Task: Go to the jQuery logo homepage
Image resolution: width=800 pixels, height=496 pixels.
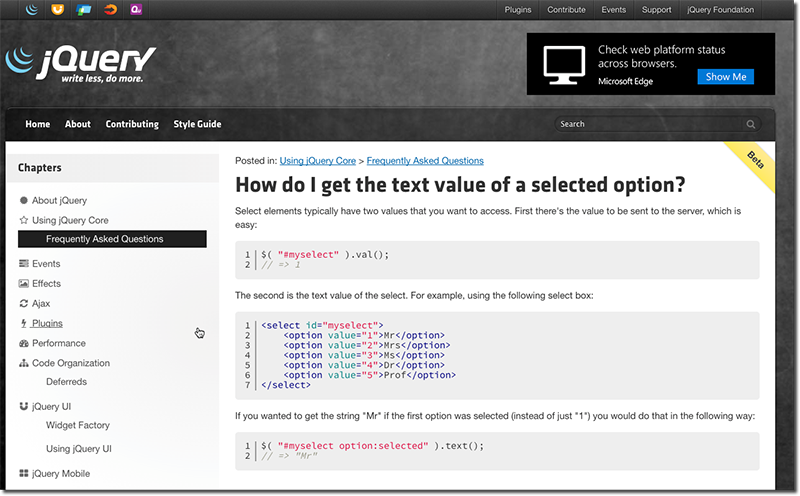Action: [80, 64]
